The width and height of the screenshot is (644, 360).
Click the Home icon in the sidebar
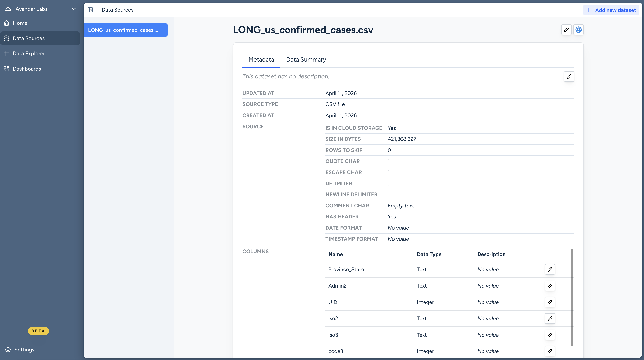click(x=7, y=23)
